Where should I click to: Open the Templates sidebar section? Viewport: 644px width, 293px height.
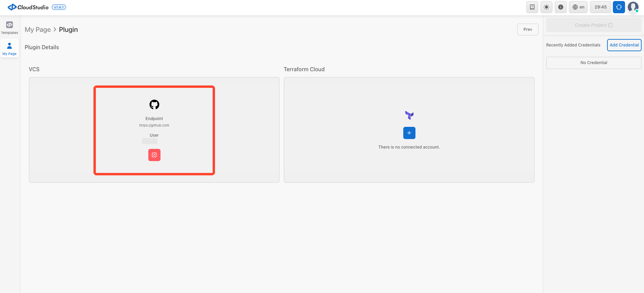[x=9, y=28]
